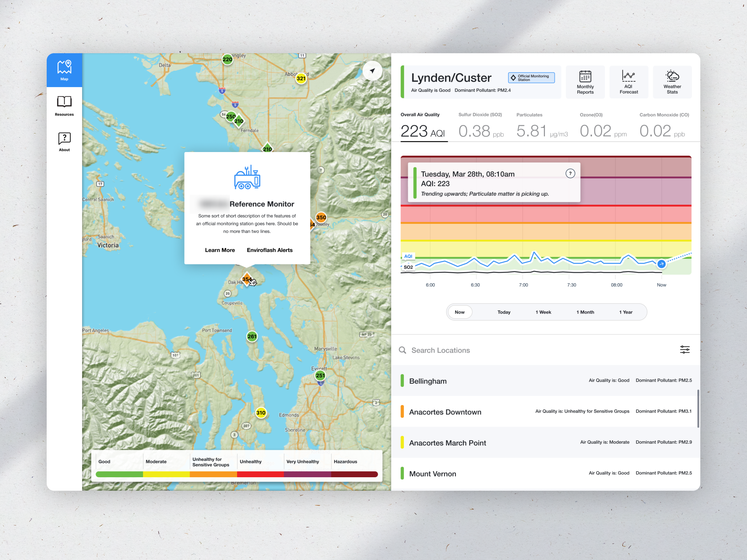Select map marker 261
Image resolution: width=747 pixels, height=560 pixels.
click(x=252, y=336)
